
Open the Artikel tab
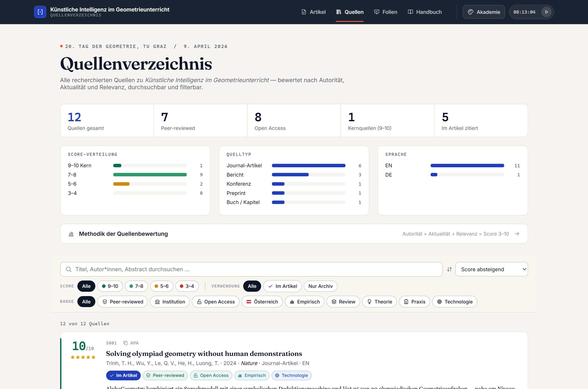313,12
